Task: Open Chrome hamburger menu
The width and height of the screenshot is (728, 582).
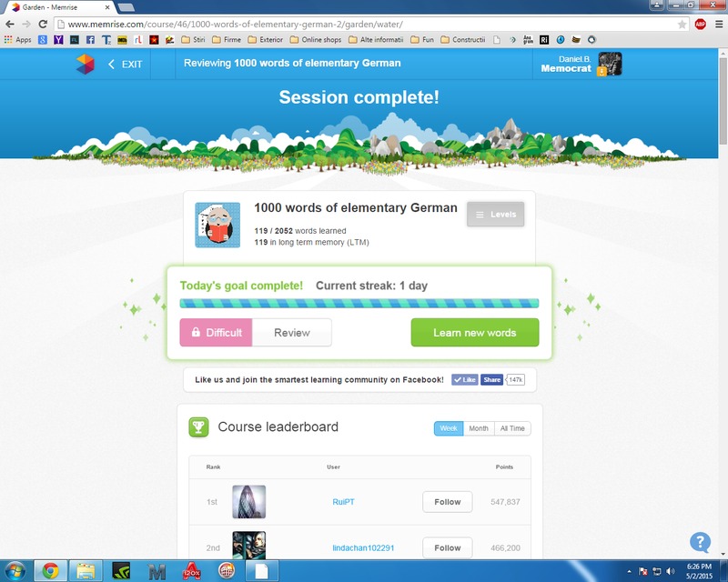Action: 718,25
